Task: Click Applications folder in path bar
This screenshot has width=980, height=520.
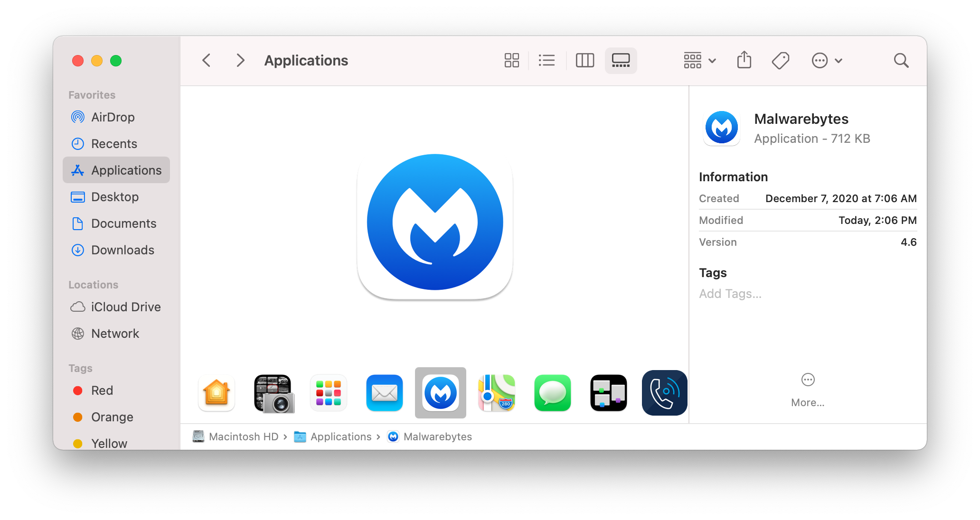Action: 340,436
